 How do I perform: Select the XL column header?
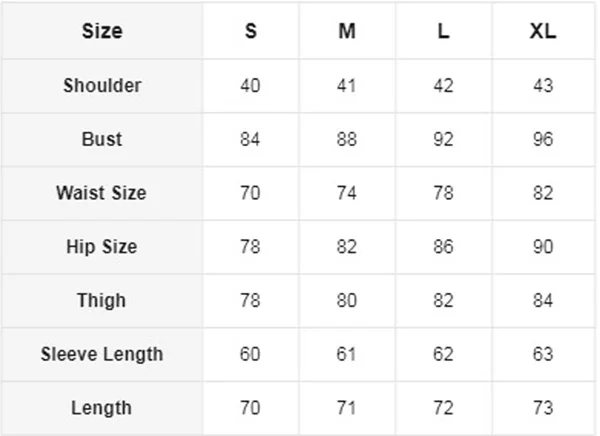click(543, 31)
